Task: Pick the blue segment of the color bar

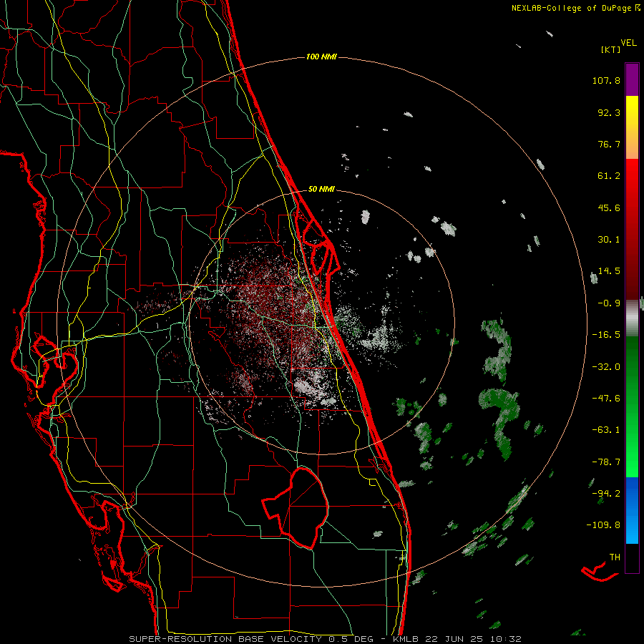Action: point(632,510)
